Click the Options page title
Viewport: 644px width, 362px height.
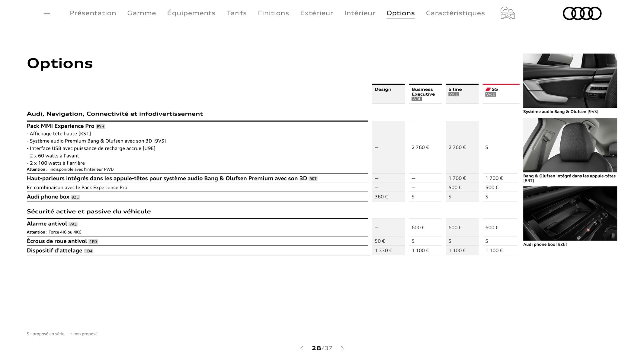pyautogui.click(x=60, y=63)
